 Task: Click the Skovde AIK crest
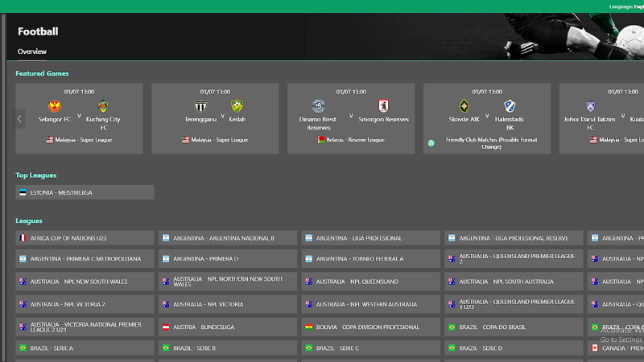[x=464, y=106]
